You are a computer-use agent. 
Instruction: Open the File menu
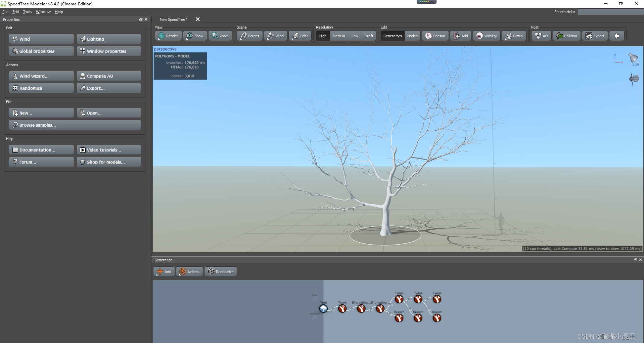5,12
